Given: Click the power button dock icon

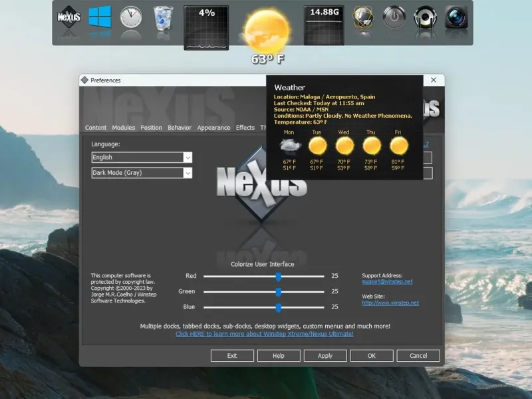Looking at the screenshot, I should [394, 17].
